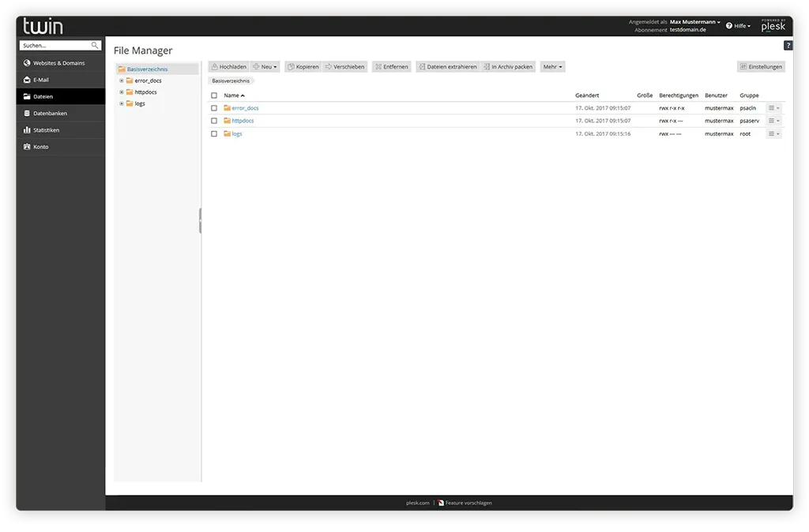Click the search magnifier icon
The width and height of the screenshot is (809, 532).
[x=94, y=45]
